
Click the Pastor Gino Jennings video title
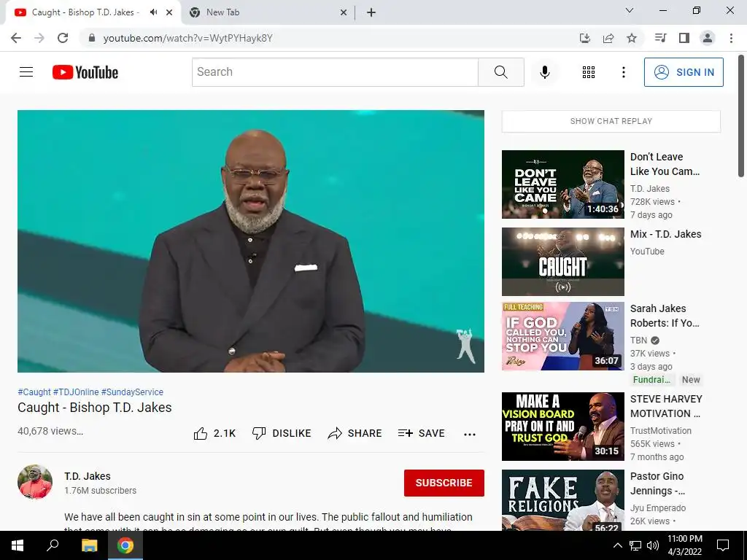[657, 483]
